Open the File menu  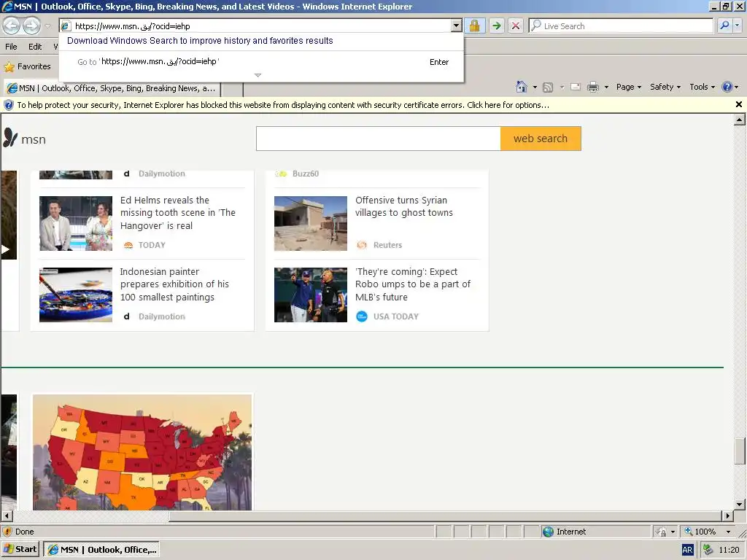tap(11, 47)
